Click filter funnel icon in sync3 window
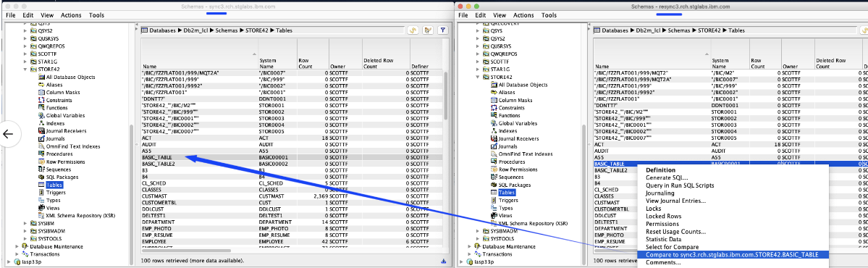Image resolution: width=868 pixels, height=268 pixels. (x=442, y=30)
